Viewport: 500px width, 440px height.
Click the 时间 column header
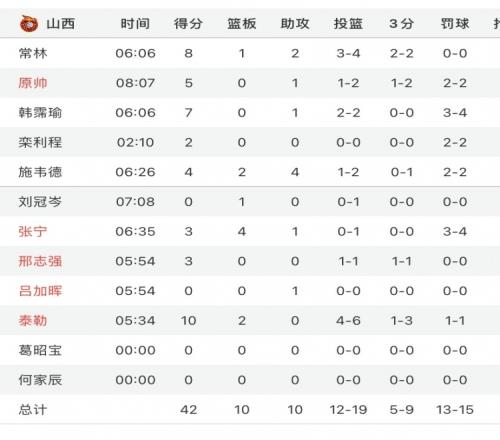pos(135,24)
